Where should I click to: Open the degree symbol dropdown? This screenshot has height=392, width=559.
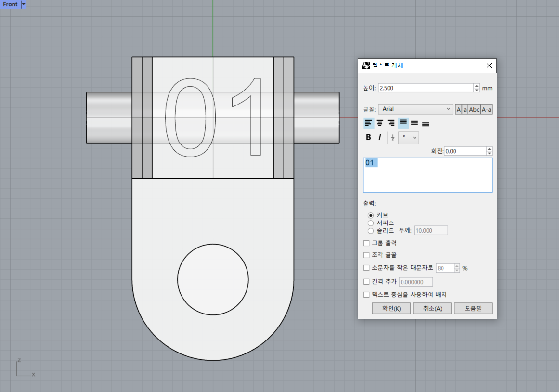409,138
